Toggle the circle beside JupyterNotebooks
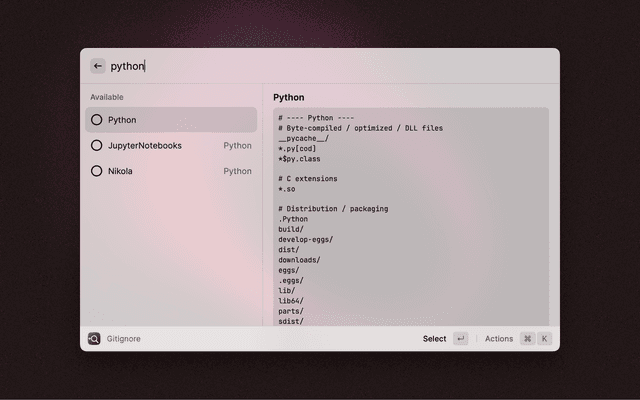This screenshot has height=400, width=640. [x=96, y=145]
